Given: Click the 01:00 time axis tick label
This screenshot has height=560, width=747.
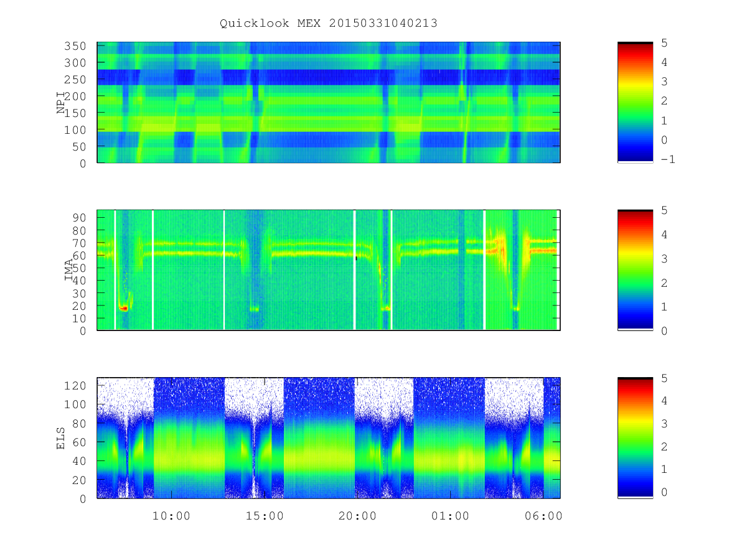Looking at the screenshot, I should click(x=451, y=516).
